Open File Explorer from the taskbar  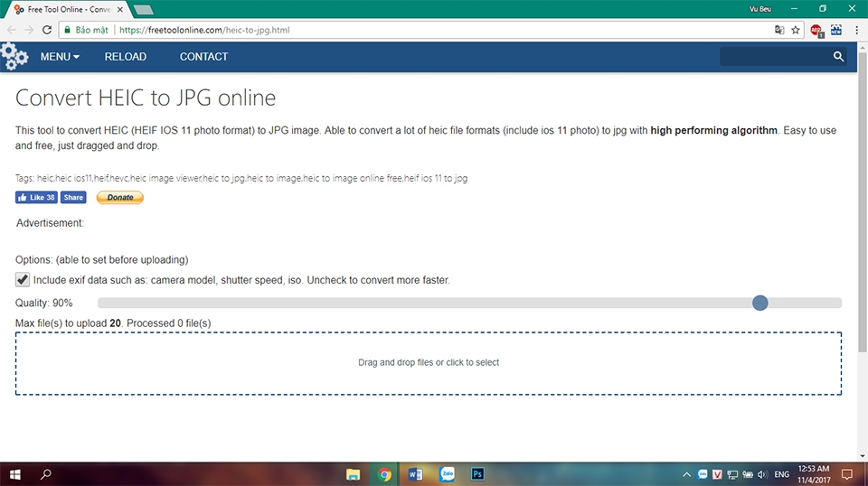click(353, 474)
